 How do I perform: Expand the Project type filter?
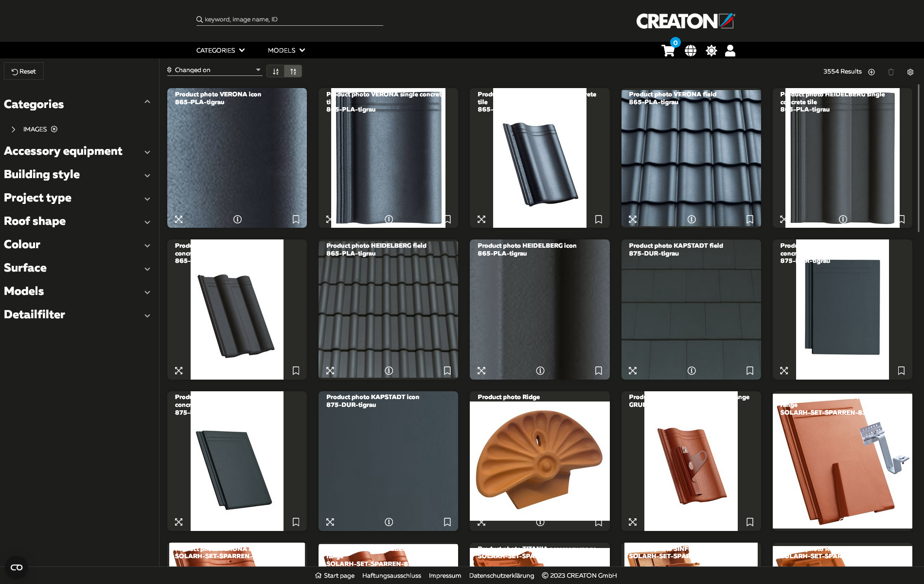tap(147, 199)
